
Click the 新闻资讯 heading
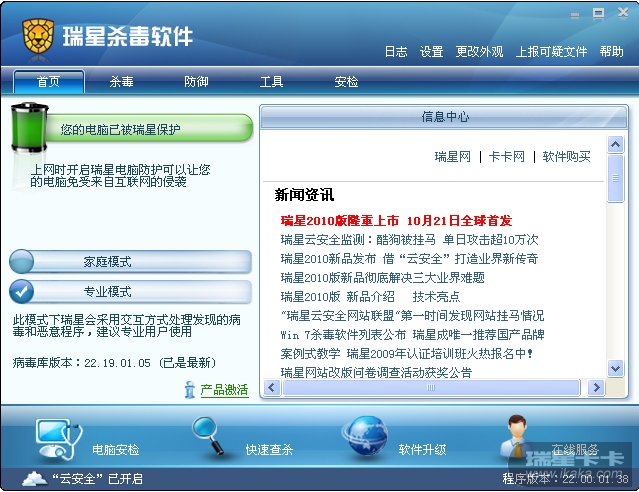coord(304,195)
